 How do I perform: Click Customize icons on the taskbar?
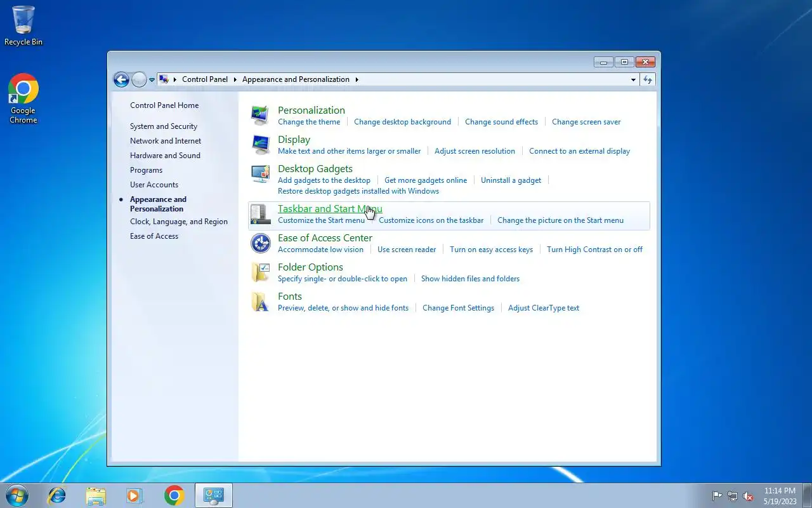point(431,220)
